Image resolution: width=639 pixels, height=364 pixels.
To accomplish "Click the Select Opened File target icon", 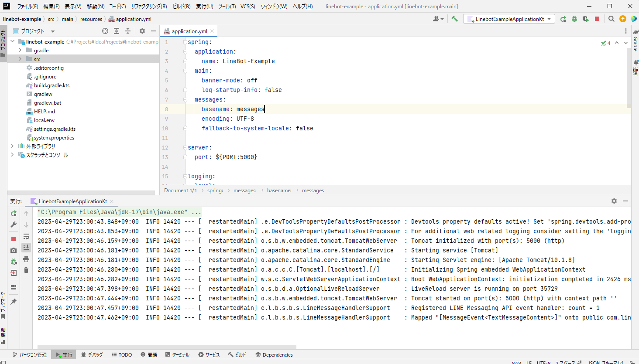I will coord(105,31).
